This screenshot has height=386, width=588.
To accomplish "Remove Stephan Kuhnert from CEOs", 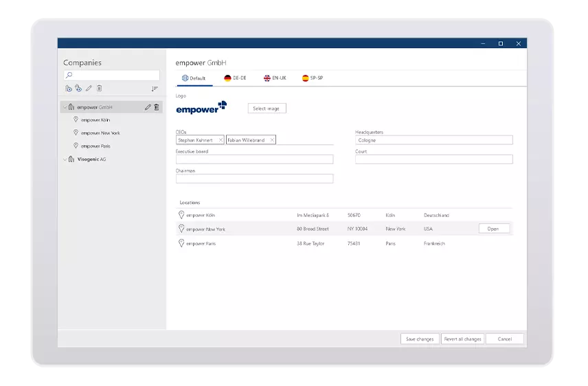I will 220,140.
